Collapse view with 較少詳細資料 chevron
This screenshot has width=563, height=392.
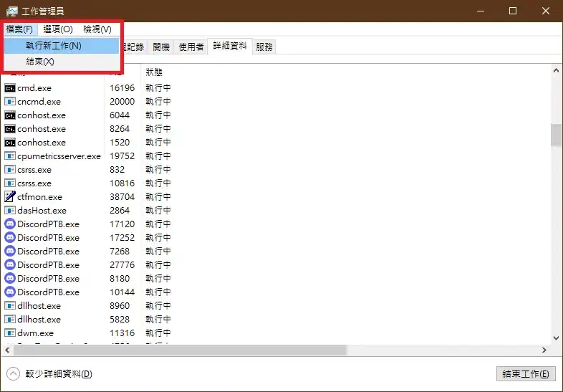pyautogui.click(x=14, y=373)
